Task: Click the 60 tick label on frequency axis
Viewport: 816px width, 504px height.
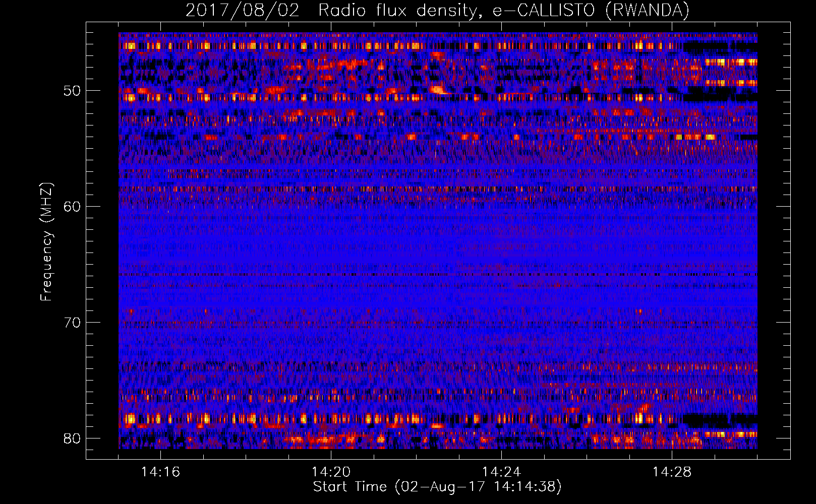Action: tap(72, 207)
